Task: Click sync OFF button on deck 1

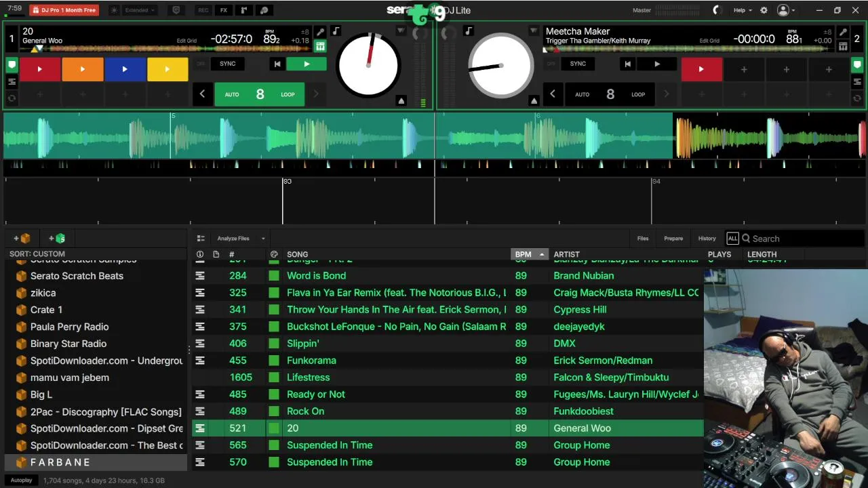Action: (201, 64)
